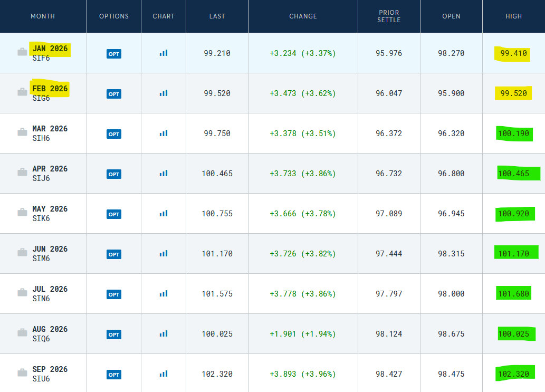This screenshot has width=545, height=392.
Task: Open the chart icon for AUG 2026
Action: (x=164, y=333)
